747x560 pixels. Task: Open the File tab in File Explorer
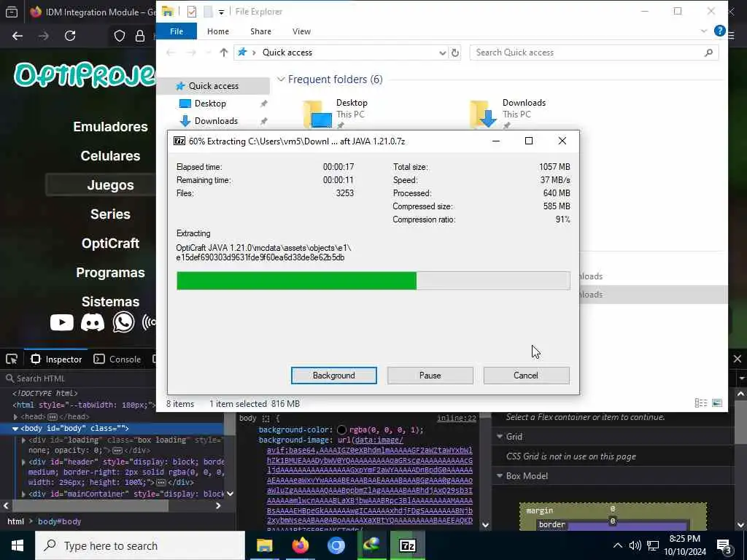(177, 31)
